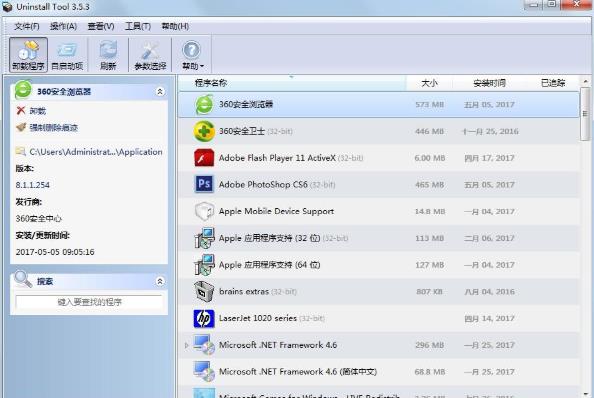Select the 360安全卫士 program name

(x=242, y=131)
